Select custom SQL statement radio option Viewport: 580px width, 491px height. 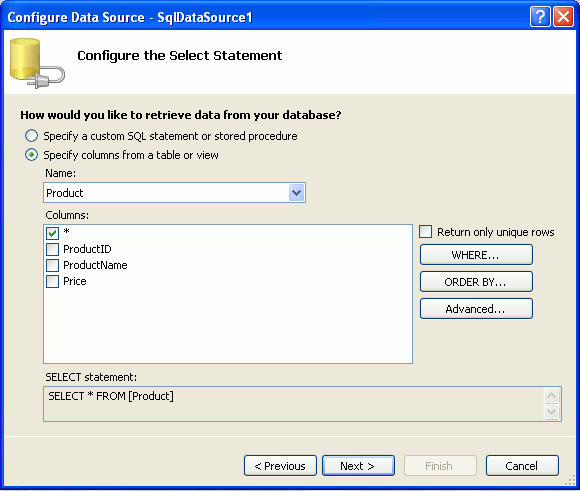coord(31,136)
